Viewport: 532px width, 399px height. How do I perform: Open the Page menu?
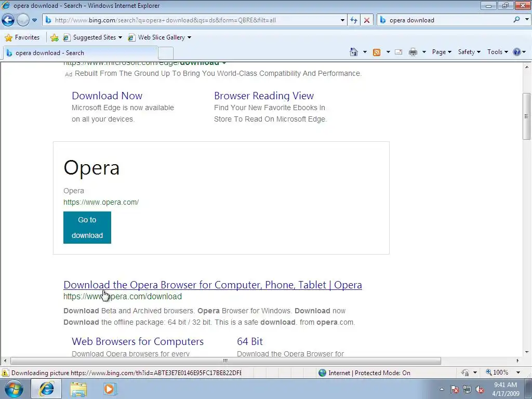[x=442, y=52]
